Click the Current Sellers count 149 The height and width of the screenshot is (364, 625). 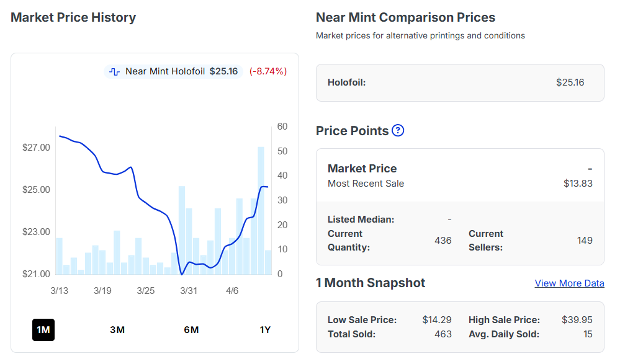(584, 241)
